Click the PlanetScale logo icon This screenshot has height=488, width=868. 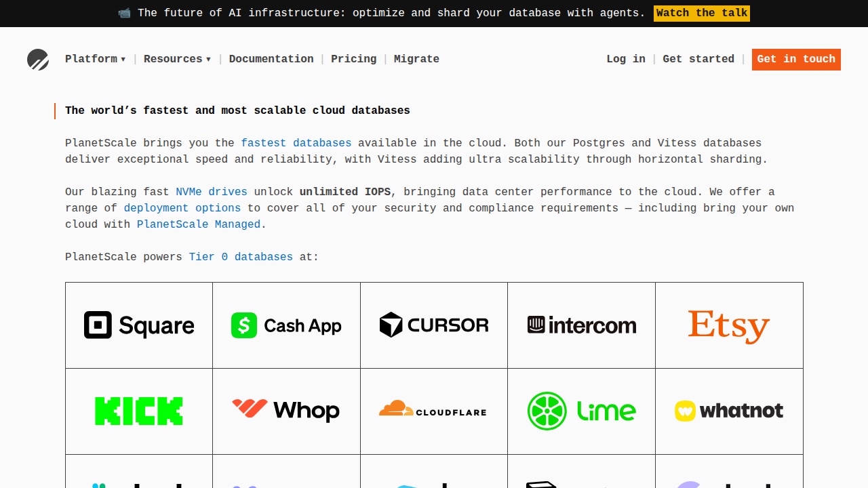[38, 60]
